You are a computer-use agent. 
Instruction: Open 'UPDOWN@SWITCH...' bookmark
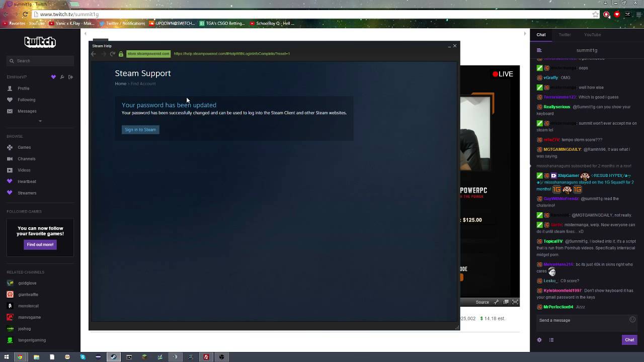pos(172,24)
